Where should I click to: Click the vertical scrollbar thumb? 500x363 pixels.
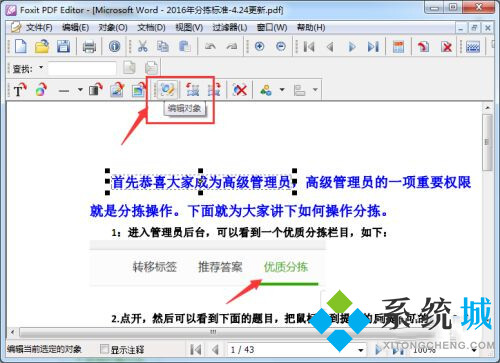point(487,143)
